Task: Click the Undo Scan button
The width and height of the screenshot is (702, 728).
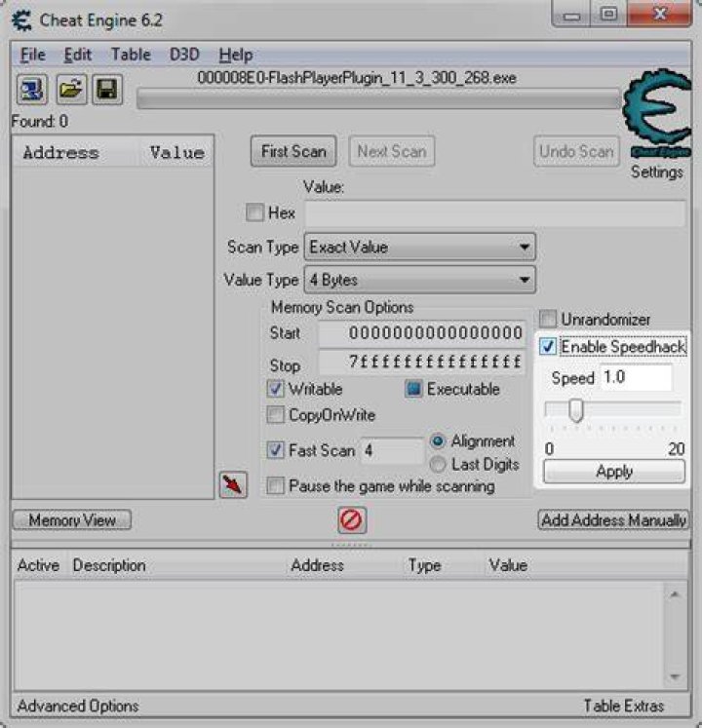Action: tap(576, 151)
